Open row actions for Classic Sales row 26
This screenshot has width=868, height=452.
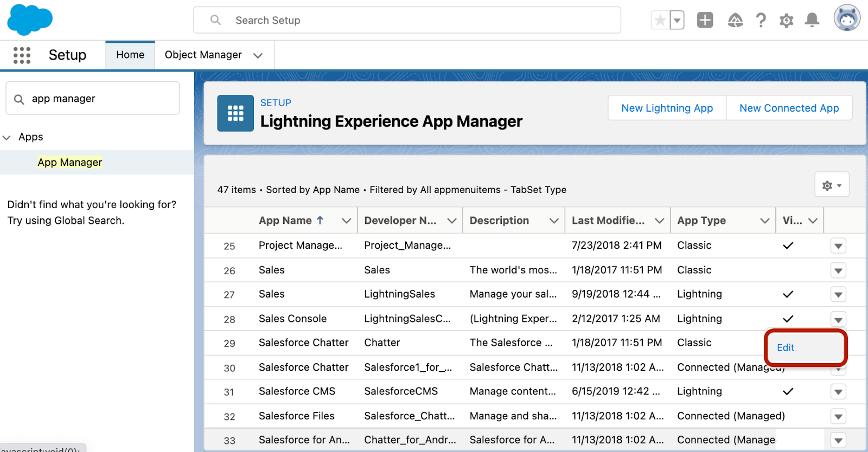838,270
